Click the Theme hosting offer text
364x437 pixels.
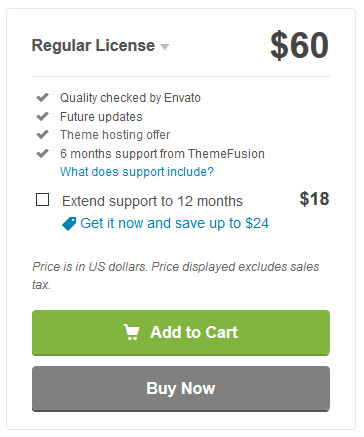(115, 135)
